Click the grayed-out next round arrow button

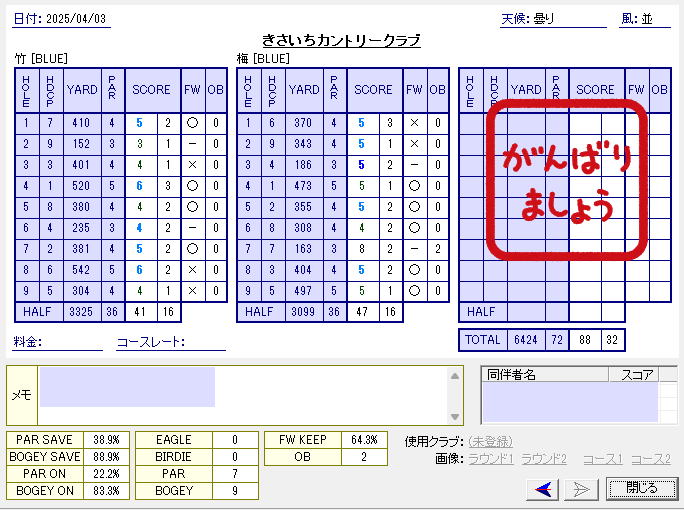point(581,488)
